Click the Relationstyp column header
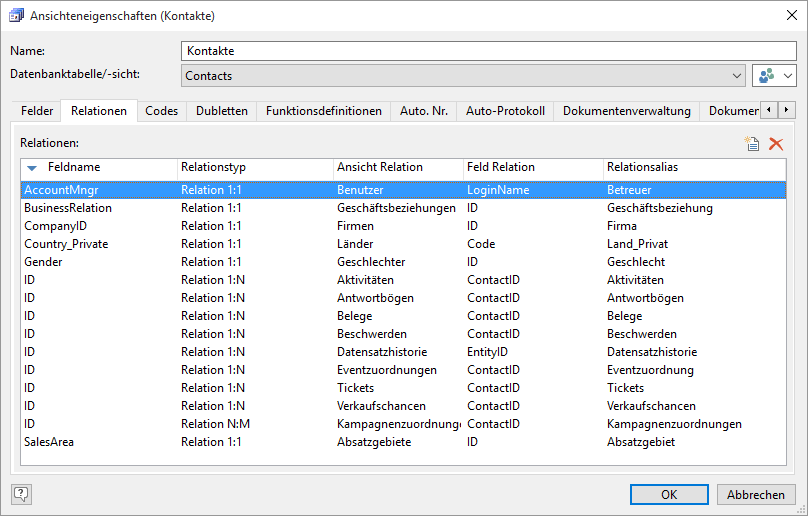 213,167
